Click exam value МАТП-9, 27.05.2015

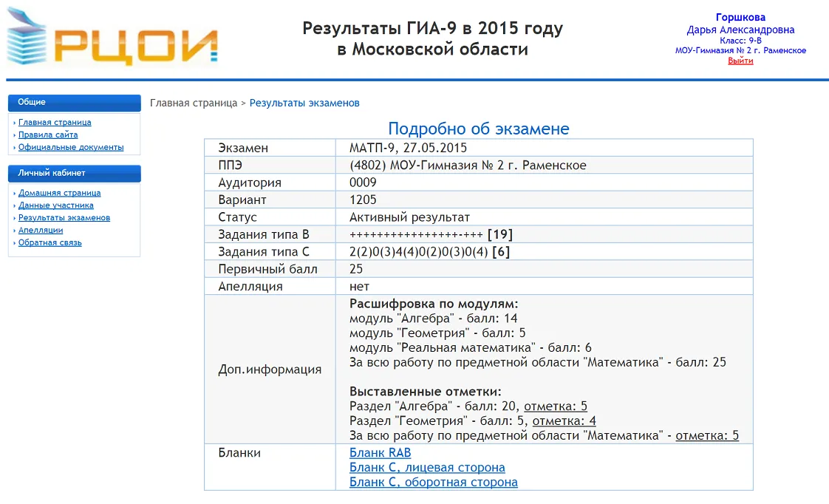[x=408, y=148]
